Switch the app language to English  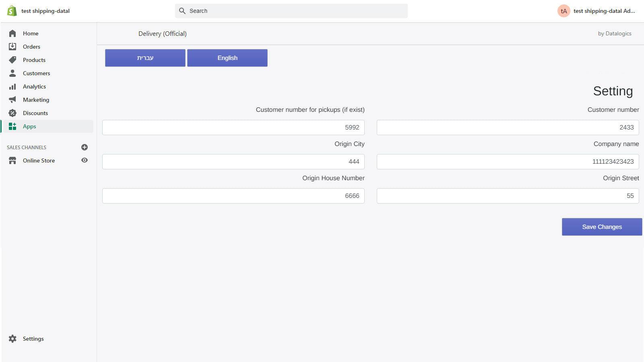pos(227,58)
